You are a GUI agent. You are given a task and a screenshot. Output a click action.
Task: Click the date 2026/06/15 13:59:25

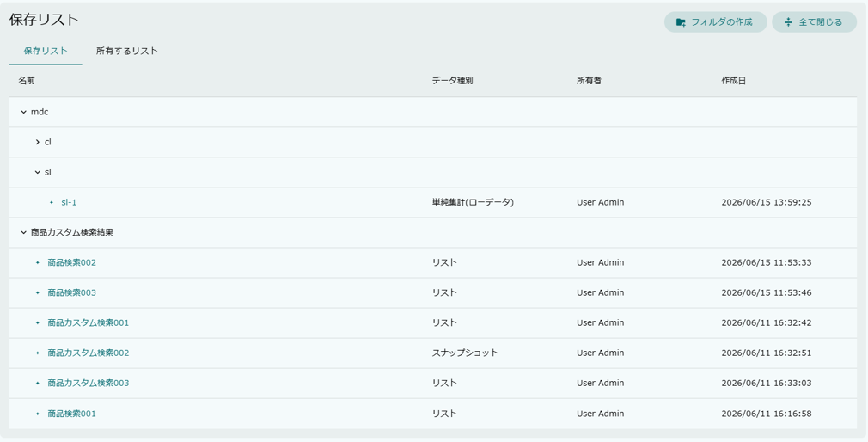click(x=766, y=203)
